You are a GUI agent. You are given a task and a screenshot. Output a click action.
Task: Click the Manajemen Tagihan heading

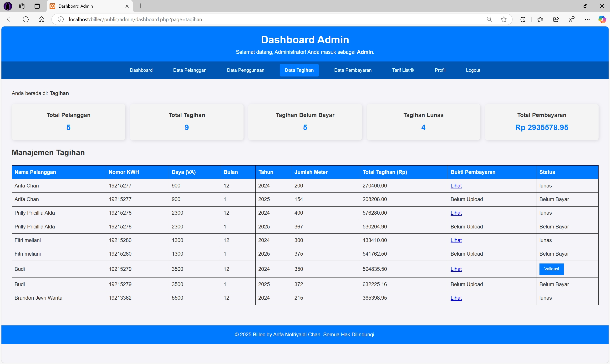48,152
